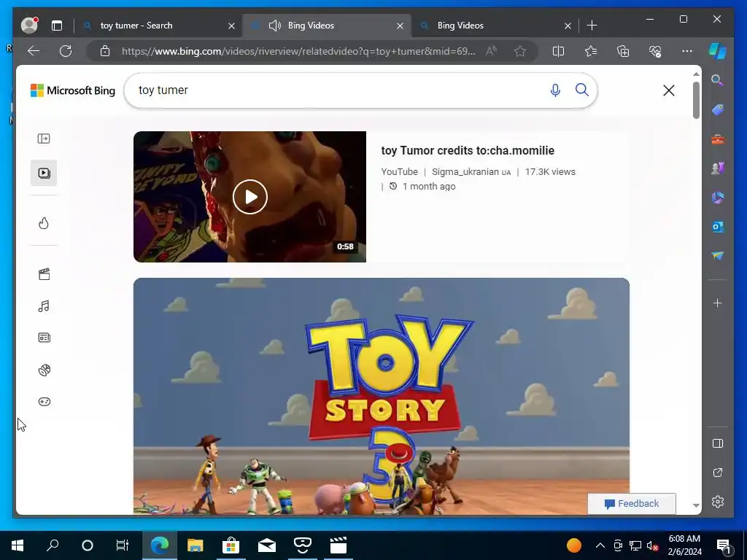View site information lock icon
Image resolution: width=747 pixels, height=560 pixels.
click(x=105, y=51)
